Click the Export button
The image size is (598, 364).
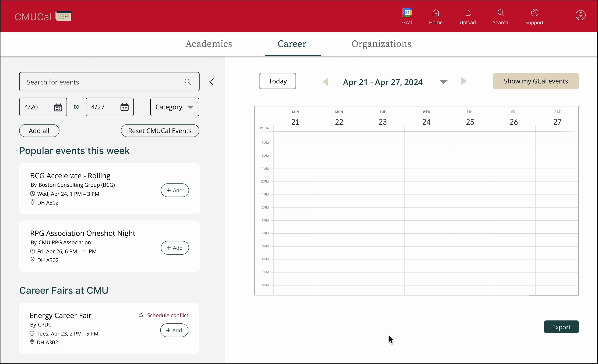click(561, 327)
